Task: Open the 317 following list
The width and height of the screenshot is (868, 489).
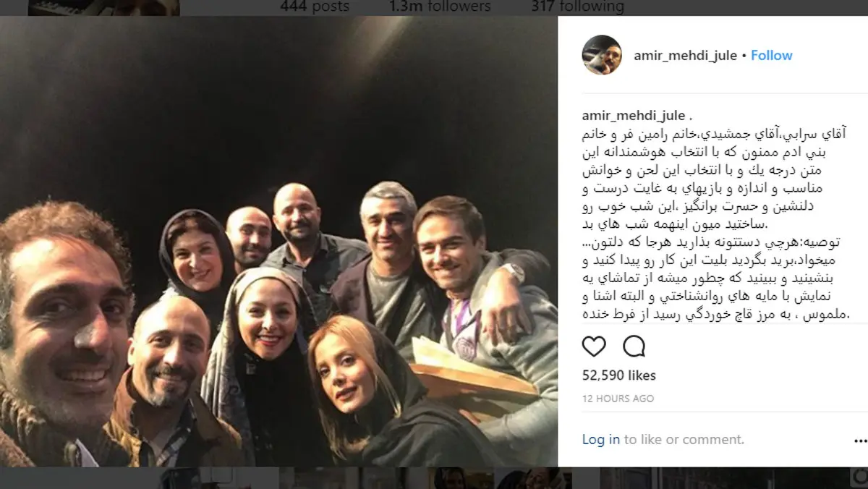Action: (577, 7)
